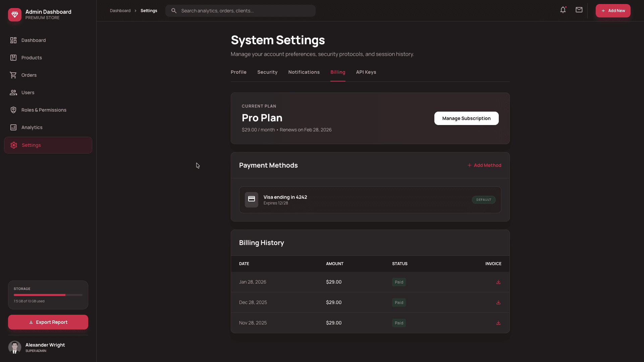The width and height of the screenshot is (644, 362).
Task: Open the Analytics chart icon
Action: [x=13, y=127]
